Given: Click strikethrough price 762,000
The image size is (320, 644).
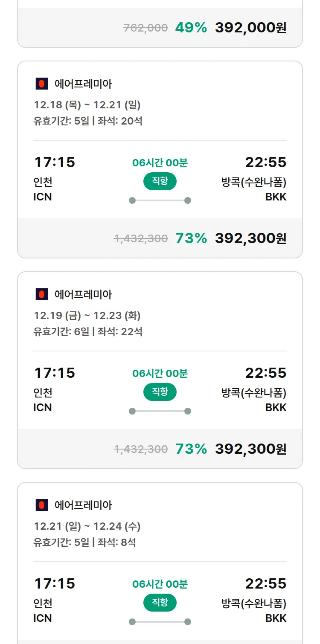Looking at the screenshot, I should (145, 28).
